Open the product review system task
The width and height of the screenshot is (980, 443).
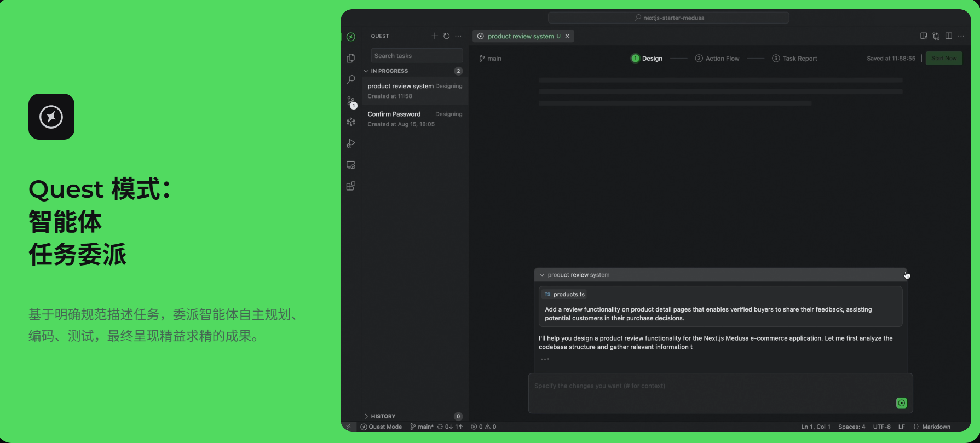(x=415, y=91)
